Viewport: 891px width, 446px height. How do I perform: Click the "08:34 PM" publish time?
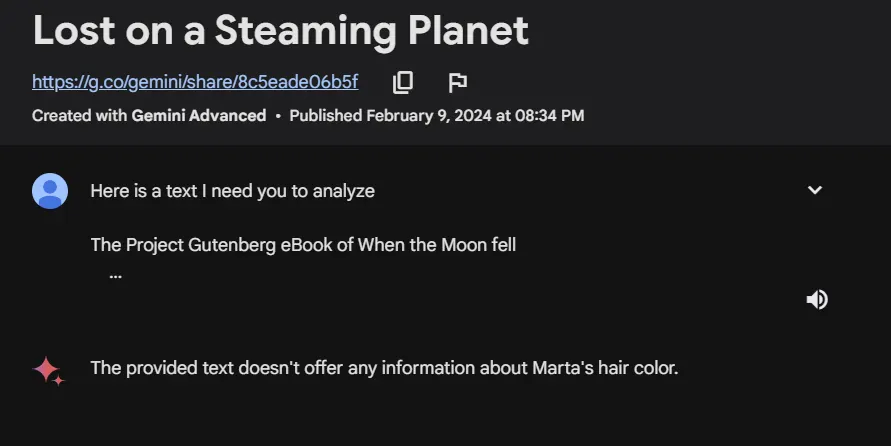point(549,116)
